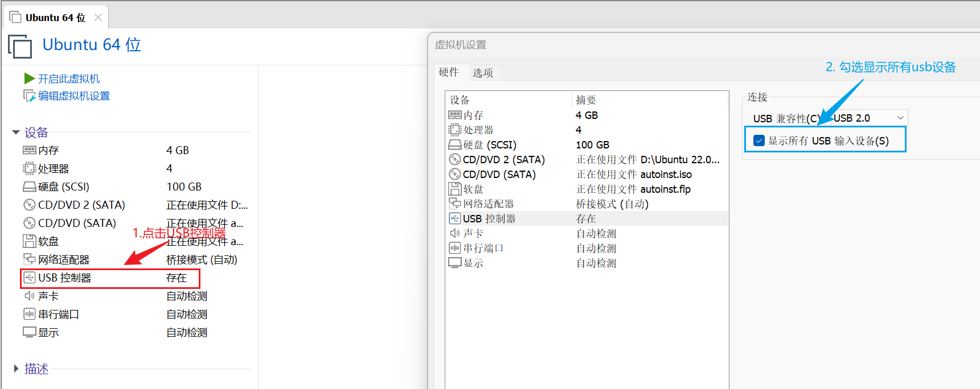Screen dimensions: 980x389
Task: Select USB 控制器 in settings hardware list
Action: [587, 218]
